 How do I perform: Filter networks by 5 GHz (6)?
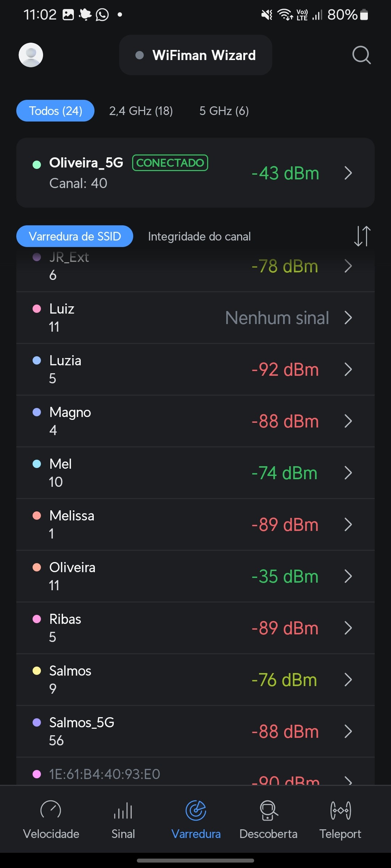pyautogui.click(x=224, y=111)
